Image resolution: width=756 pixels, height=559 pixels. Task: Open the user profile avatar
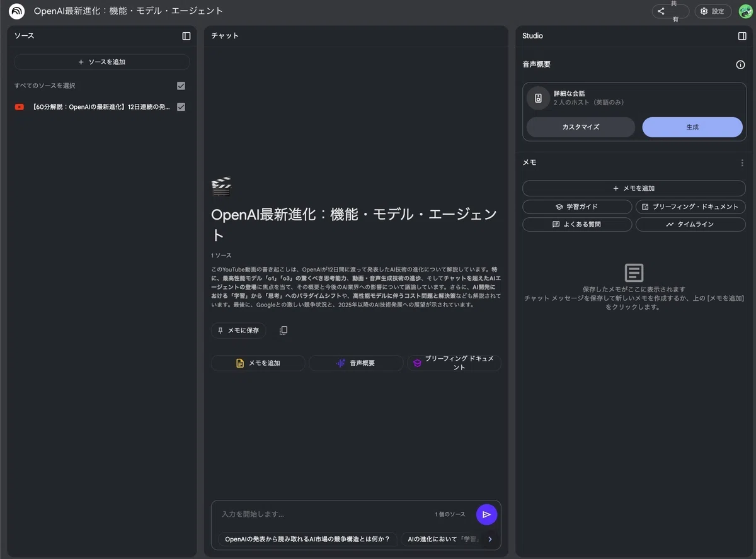(x=745, y=11)
